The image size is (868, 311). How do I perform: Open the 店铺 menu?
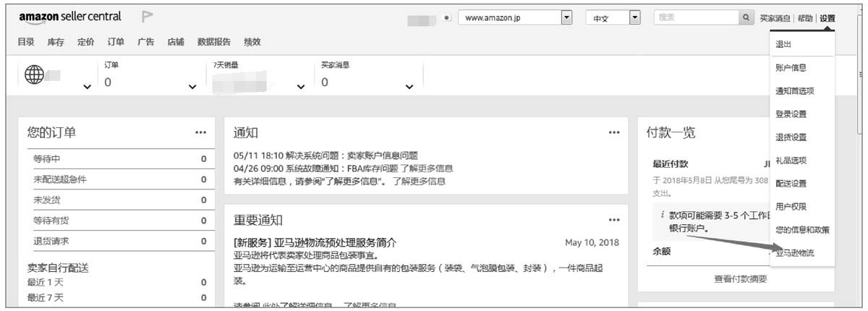[176, 42]
